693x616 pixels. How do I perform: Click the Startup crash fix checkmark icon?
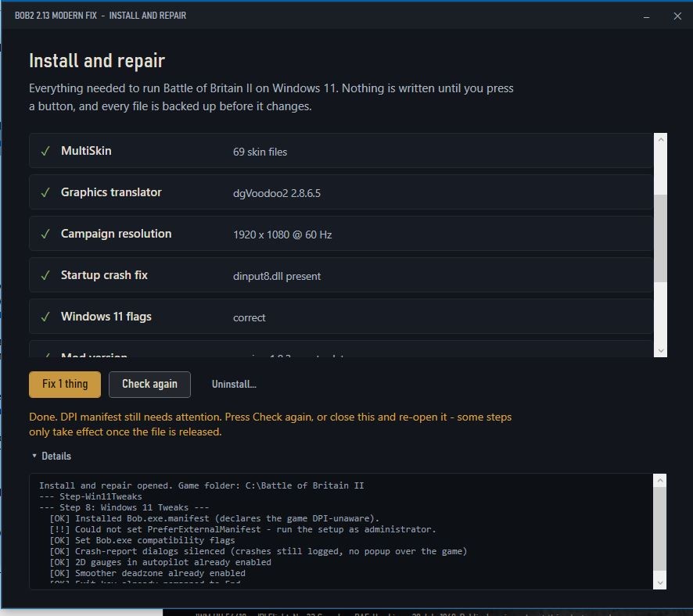[x=45, y=275]
